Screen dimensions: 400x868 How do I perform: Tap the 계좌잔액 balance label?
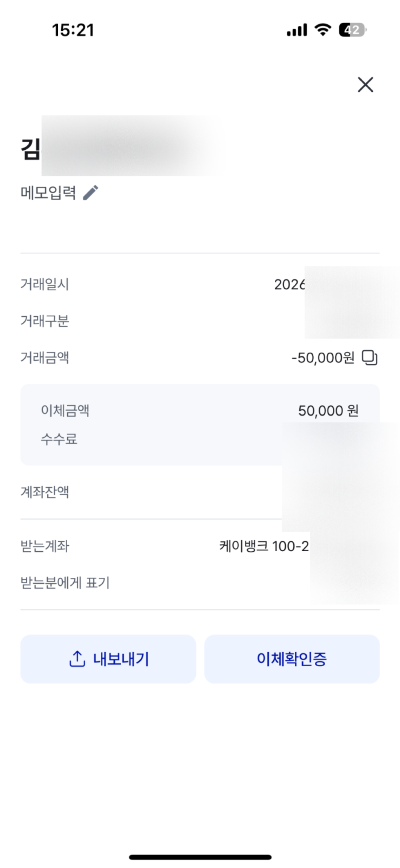coord(45,492)
